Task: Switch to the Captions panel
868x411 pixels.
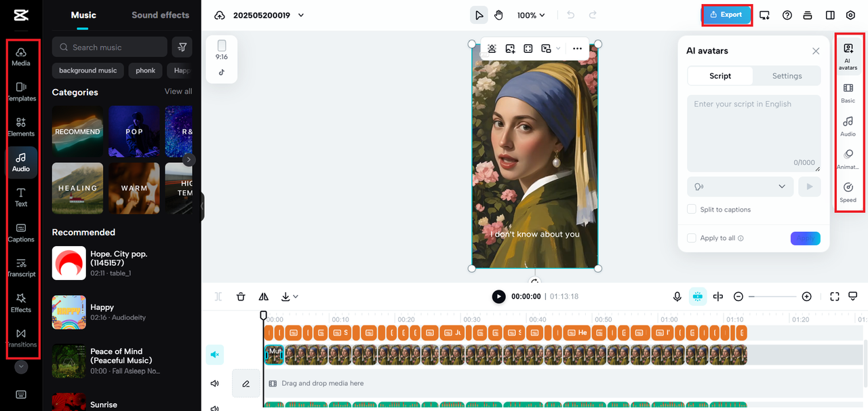Action: 21,233
